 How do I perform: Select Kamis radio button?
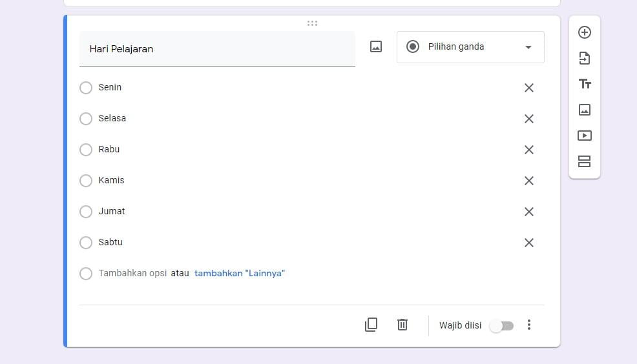tap(86, 181)
